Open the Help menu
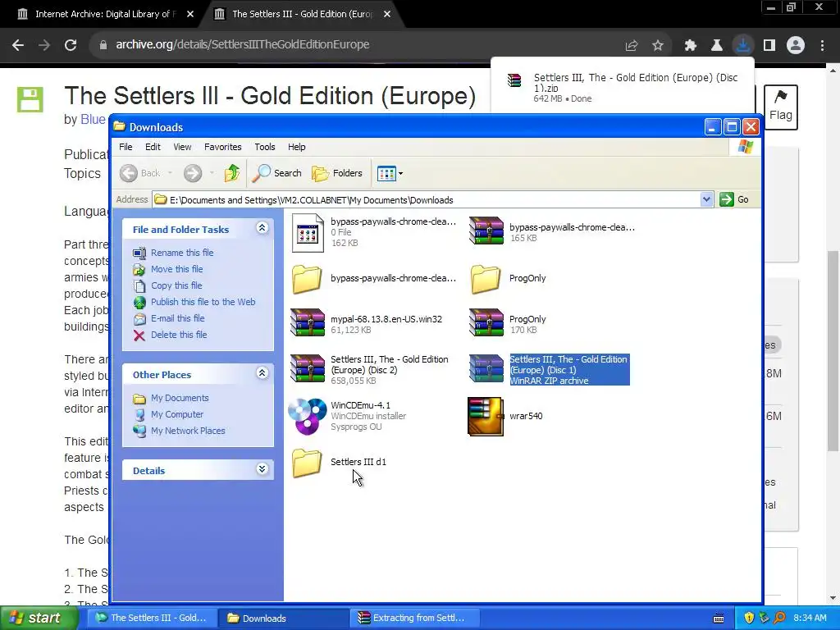Screen dimensions: 840x630 pyautogui.click(x=296, y=147)
